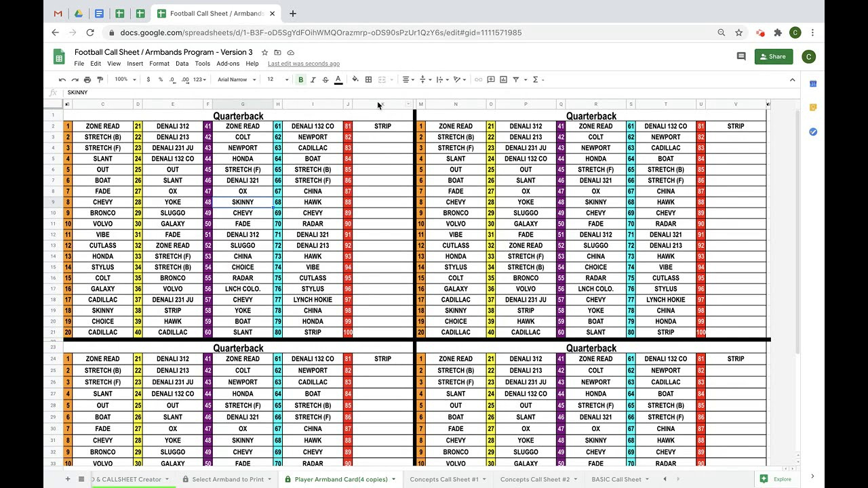
Task: Switch to Concepts Call Sheet #1 tab
Action: 444,479
